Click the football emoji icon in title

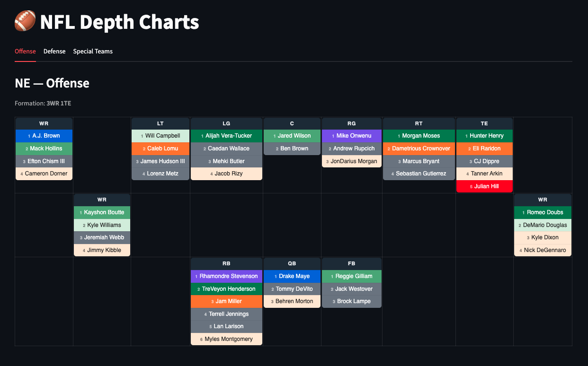(25, 22)
